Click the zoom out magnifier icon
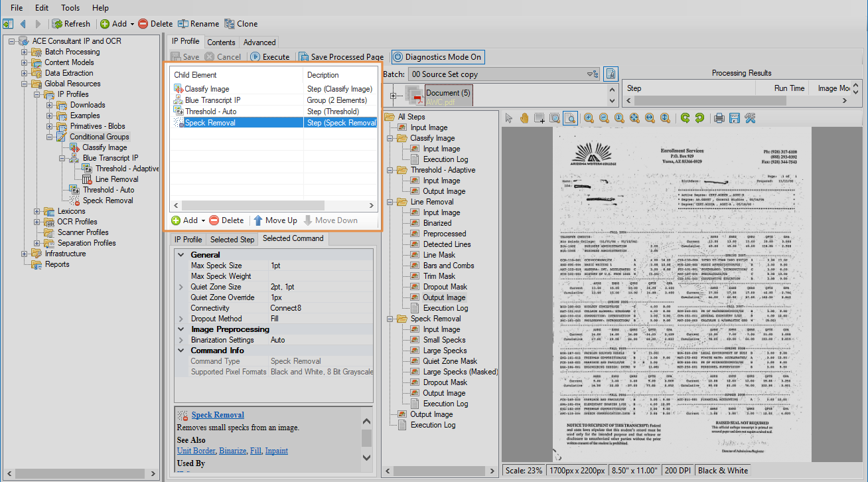Image resolution: width=868 pixels, height=482 pixels. tap(604, 118)
